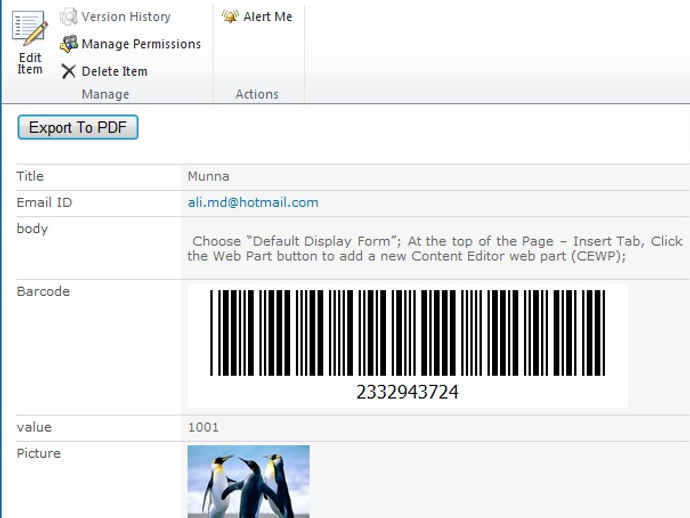Click the Actions group label

[x=257, y=94]
